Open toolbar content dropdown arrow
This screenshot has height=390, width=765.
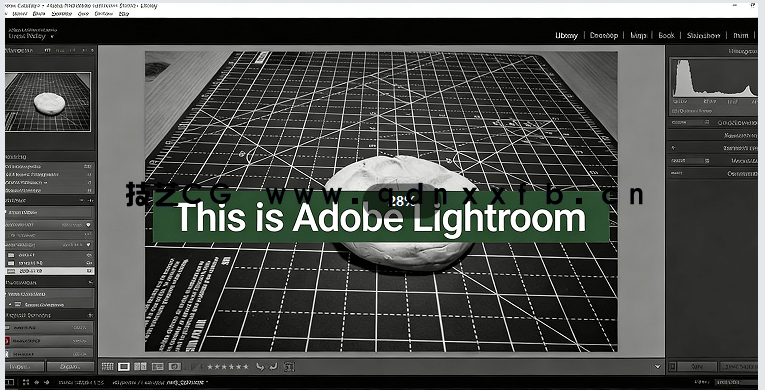657,367
